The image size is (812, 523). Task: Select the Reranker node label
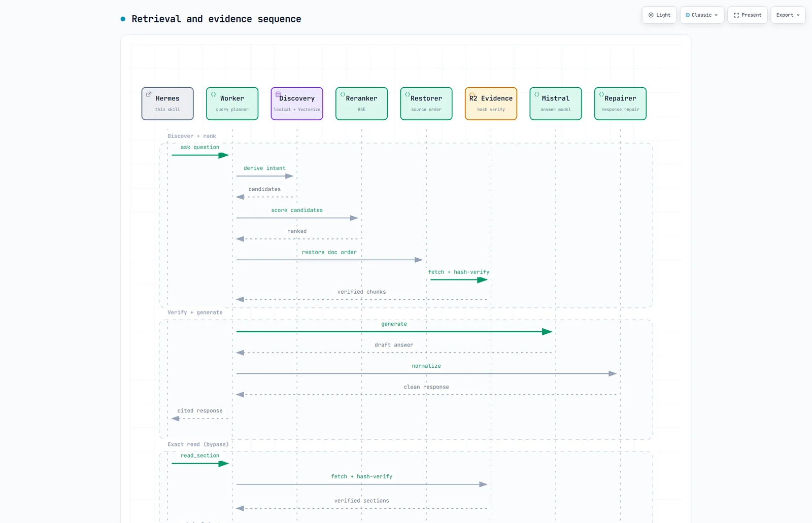pyautogui.click(x=362, y=98)
